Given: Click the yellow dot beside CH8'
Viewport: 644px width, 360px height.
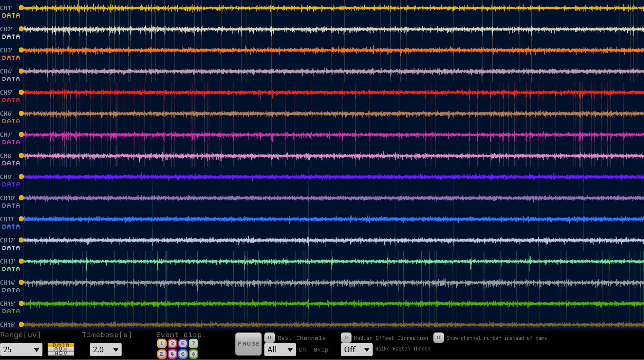Looking at the screenshot, I should click(x=21, y=156).
